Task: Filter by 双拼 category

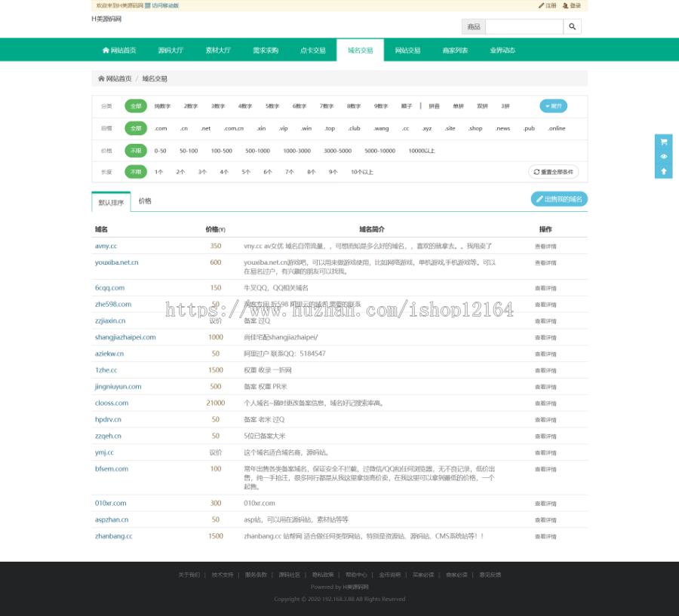Action: click(x=482, y=106)
